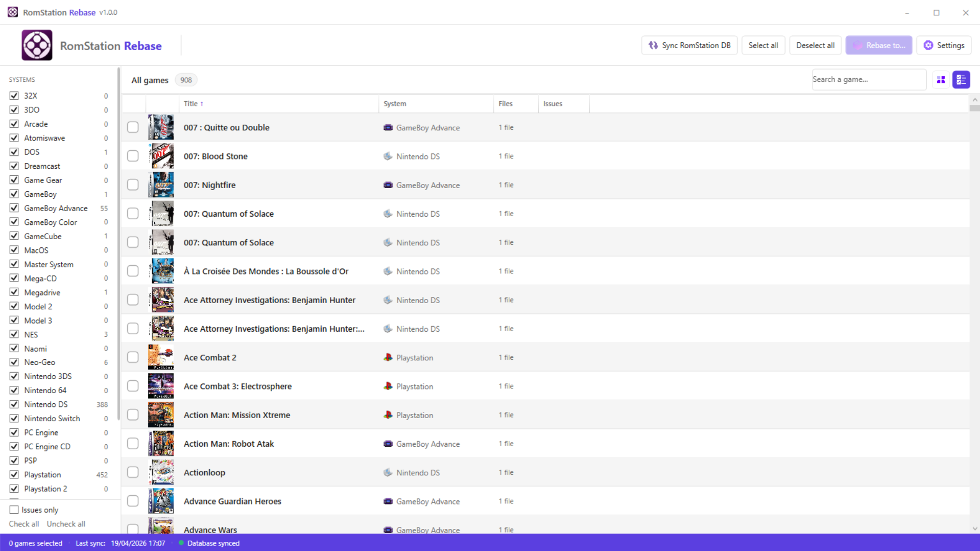The height and width of the screenshot is (551, 980).
Task: Sort games by System column header
Action: [x=395, y=104]
